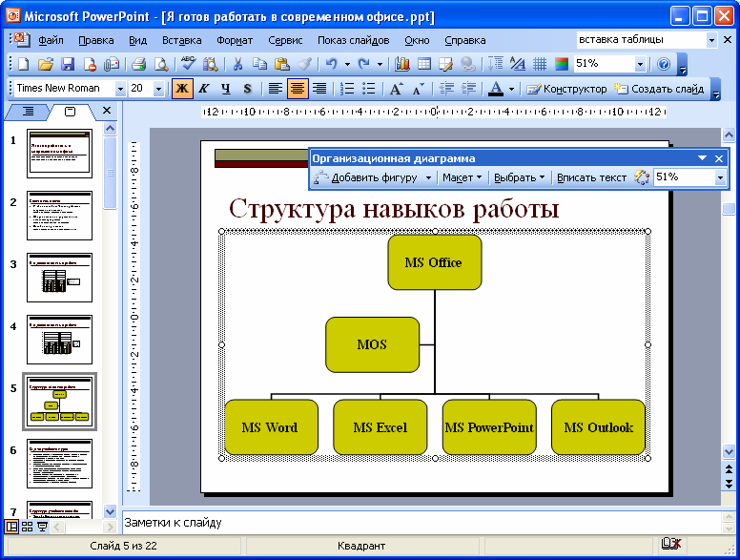Redo the last undone action
Viewport: 740px width, 560px height.
pos(363,64)
